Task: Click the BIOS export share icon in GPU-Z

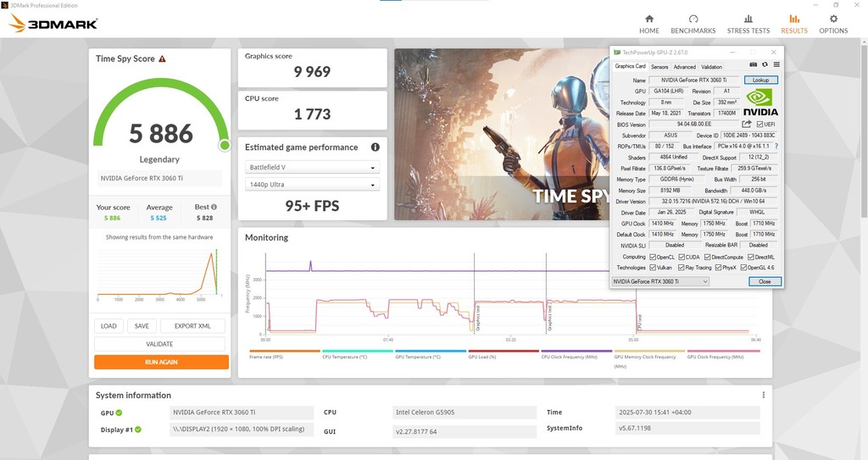Action: (746, 124)
